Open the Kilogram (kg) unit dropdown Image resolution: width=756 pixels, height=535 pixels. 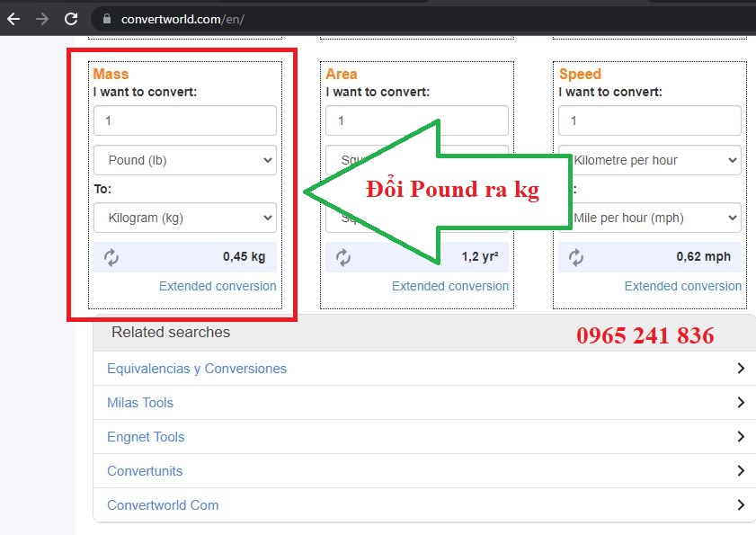[184, 217]
